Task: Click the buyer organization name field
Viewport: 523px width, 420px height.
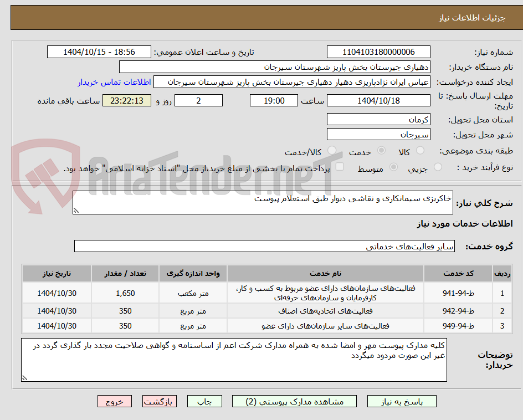Action: [x=275, y=67]
